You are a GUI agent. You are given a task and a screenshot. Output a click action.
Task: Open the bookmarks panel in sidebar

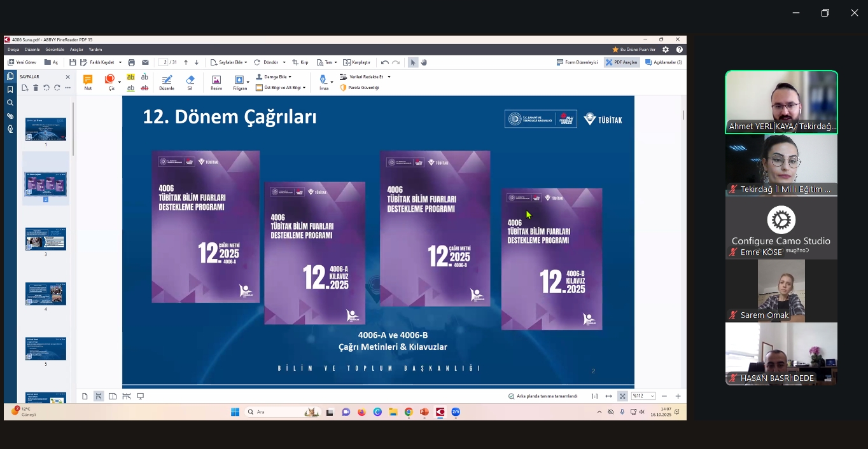[10, 90]
